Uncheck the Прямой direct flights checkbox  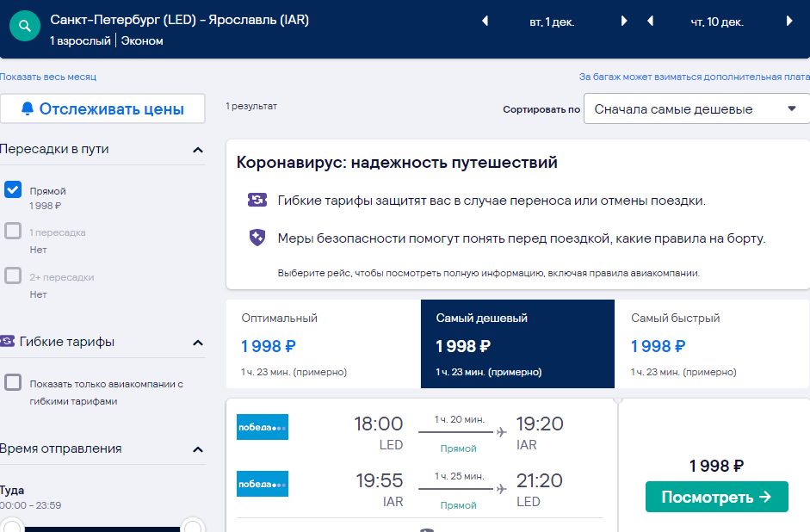click(x=13, y=189)
